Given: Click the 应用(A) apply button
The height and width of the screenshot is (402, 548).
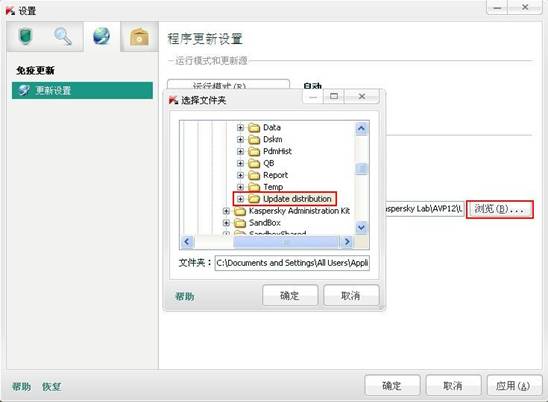Looking at the screenshot, I should tap(514, 386).
